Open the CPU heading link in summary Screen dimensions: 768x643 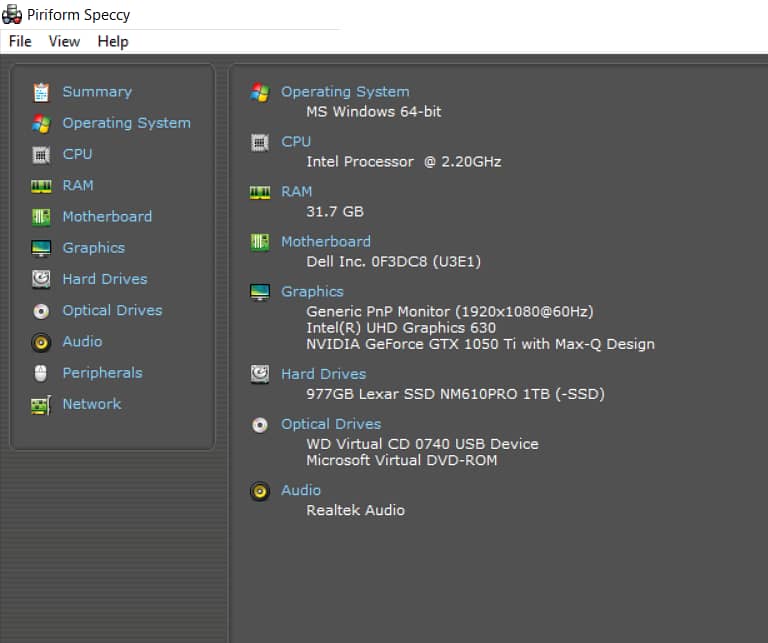click(x=296, y=141)
